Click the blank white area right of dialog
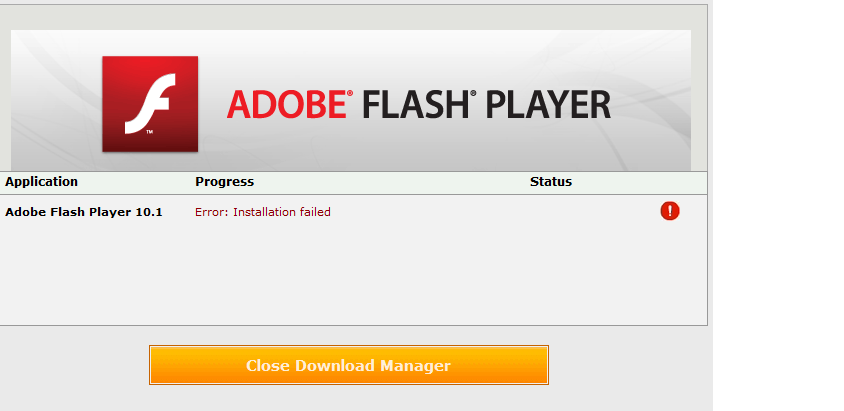The width and height of the screenshot is (844, 411). 780,200
